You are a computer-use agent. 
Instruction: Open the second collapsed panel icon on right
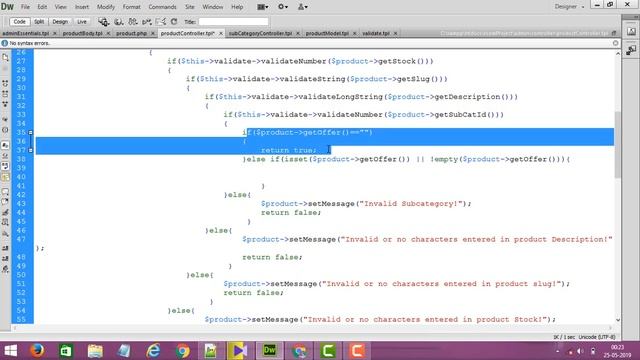point(631,50)
